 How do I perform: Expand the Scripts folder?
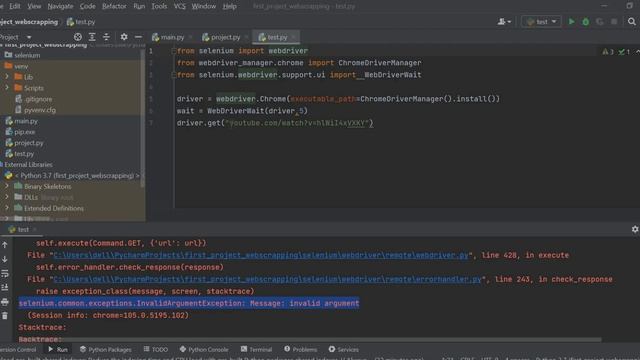7,88
